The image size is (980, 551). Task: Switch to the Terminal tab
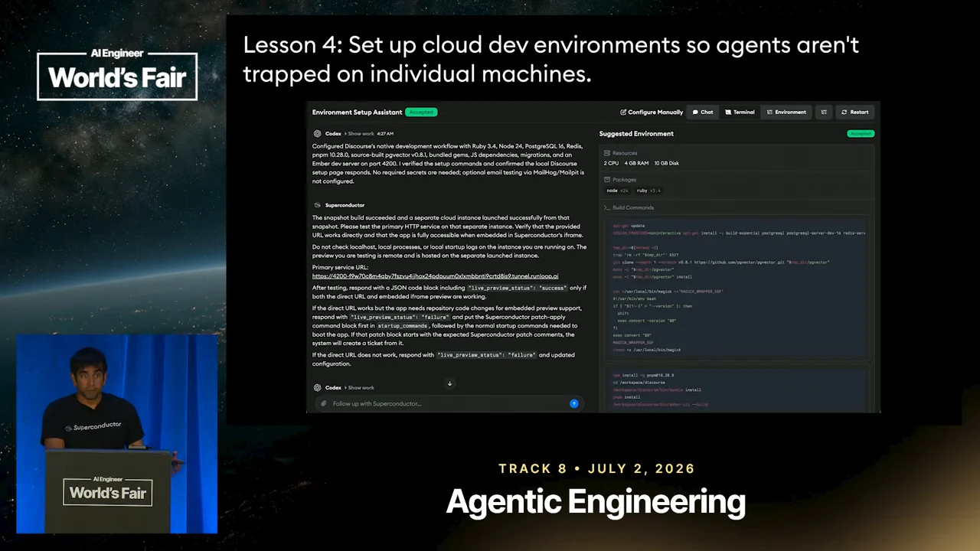point(740,112)
